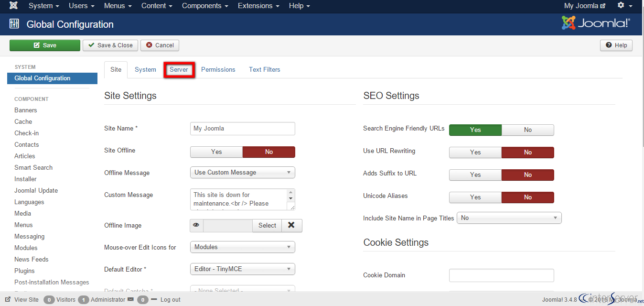Open the Help top menu
644x306 pixels.
click(300, 6)
